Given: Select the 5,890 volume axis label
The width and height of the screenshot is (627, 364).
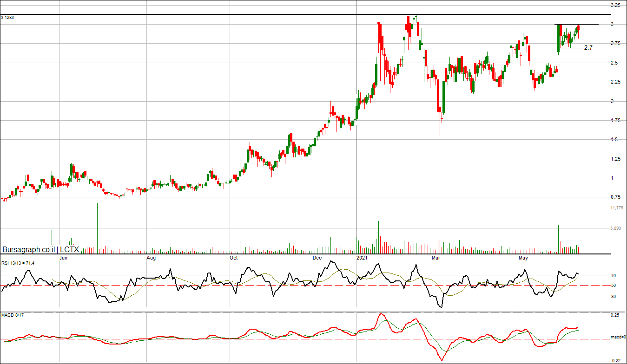Looking at the screenshot, I should 616,228.
